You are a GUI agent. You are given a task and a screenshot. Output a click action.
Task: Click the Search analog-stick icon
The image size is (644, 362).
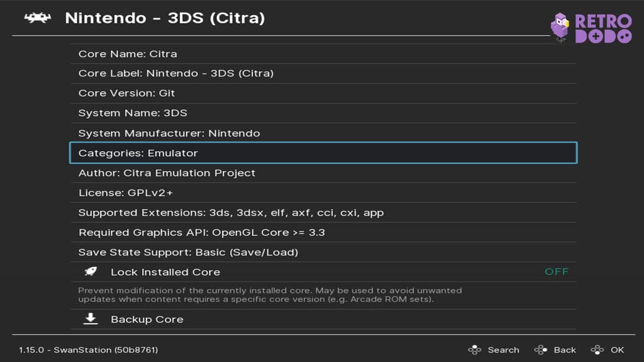click(x=473, y=349)
